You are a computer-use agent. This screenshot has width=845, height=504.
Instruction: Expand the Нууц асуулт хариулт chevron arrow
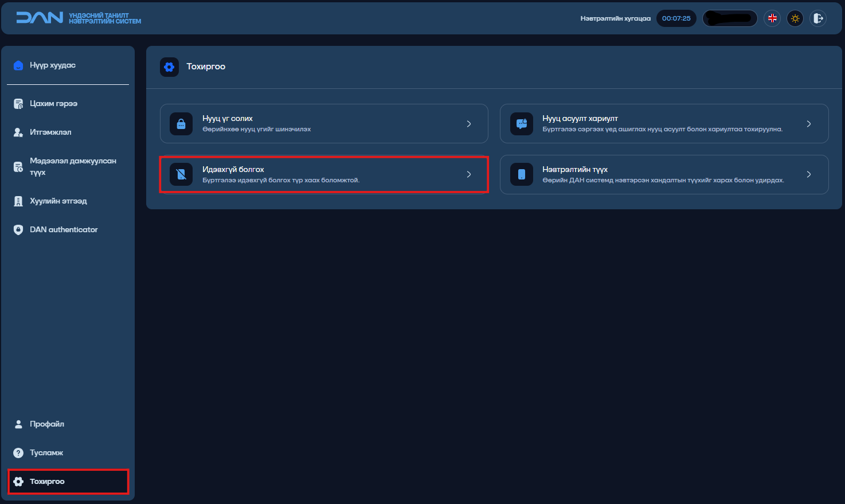[x=809, y=124]
